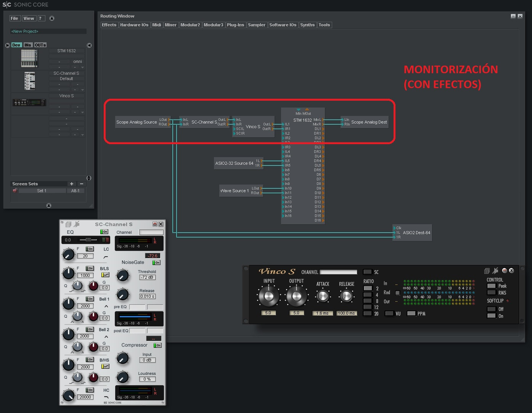Click the up-down expander above Screen Sets
This screenshot has height=413, width=532.
click(x=89, y=178)
